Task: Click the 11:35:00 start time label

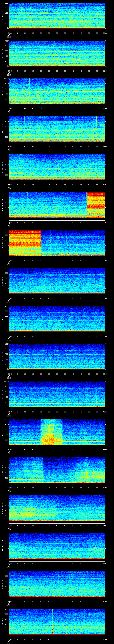Action: pyautogui.click(x=9, y=260)
